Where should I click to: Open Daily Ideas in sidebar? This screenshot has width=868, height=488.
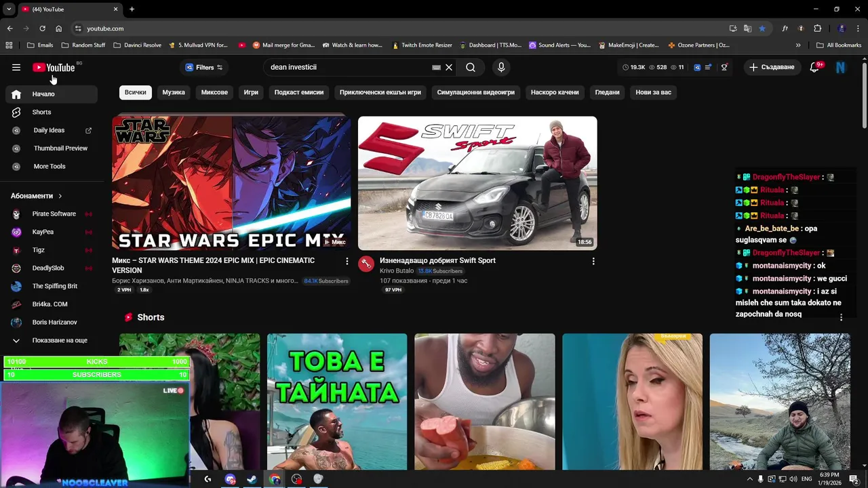tap(51, 130)
